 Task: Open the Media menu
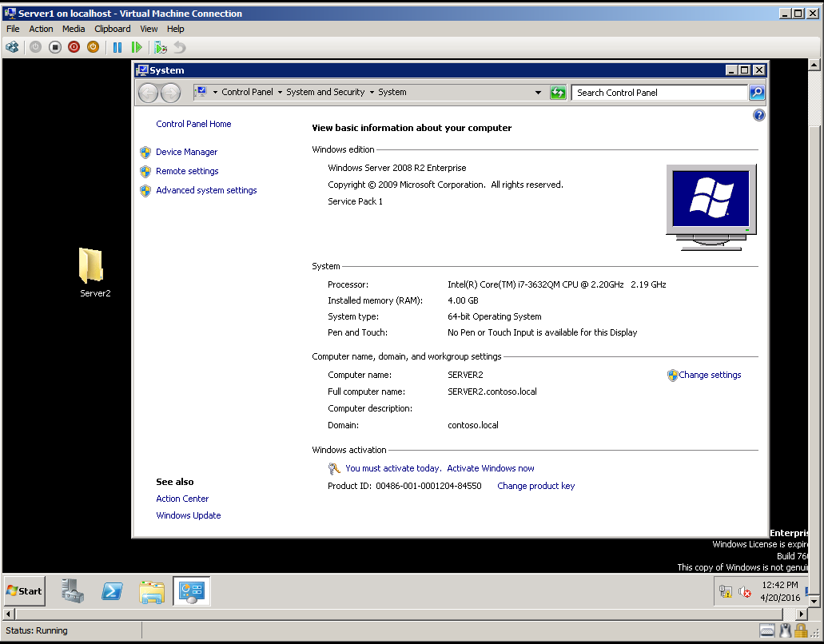[x=74, y=29]
